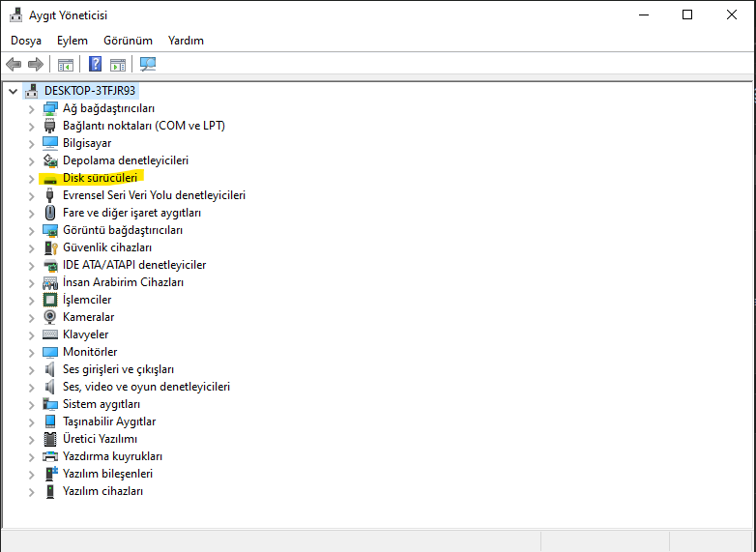Expand the Ağ bağdaştırıcıları category
This screenshot has height=552, width=756.
(31, 109)
